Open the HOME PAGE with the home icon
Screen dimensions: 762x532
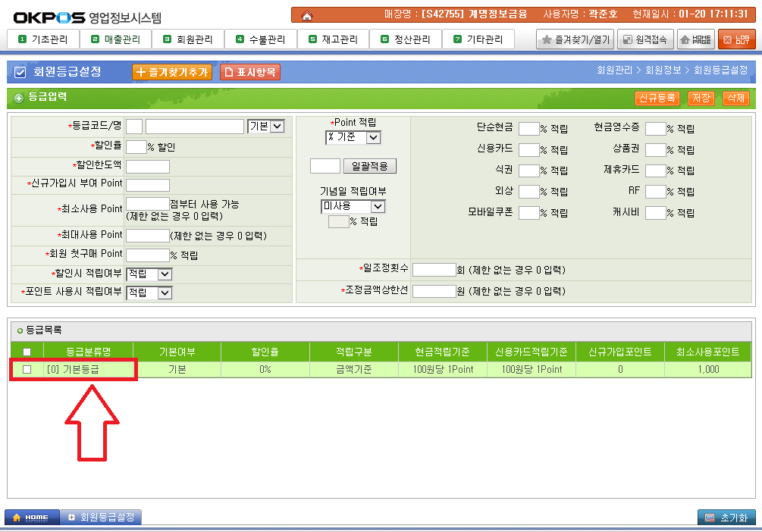pyautogui.click(x=695, y=39)
